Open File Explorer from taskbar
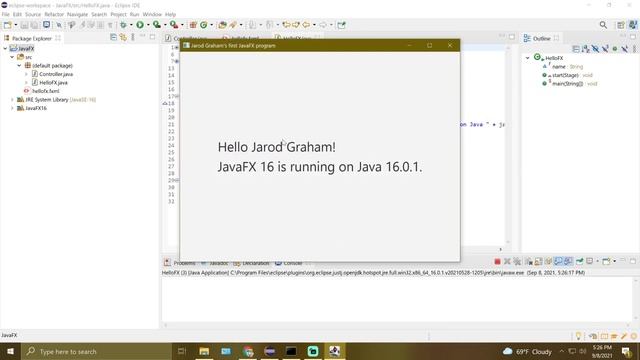 [x=204, y=351]
